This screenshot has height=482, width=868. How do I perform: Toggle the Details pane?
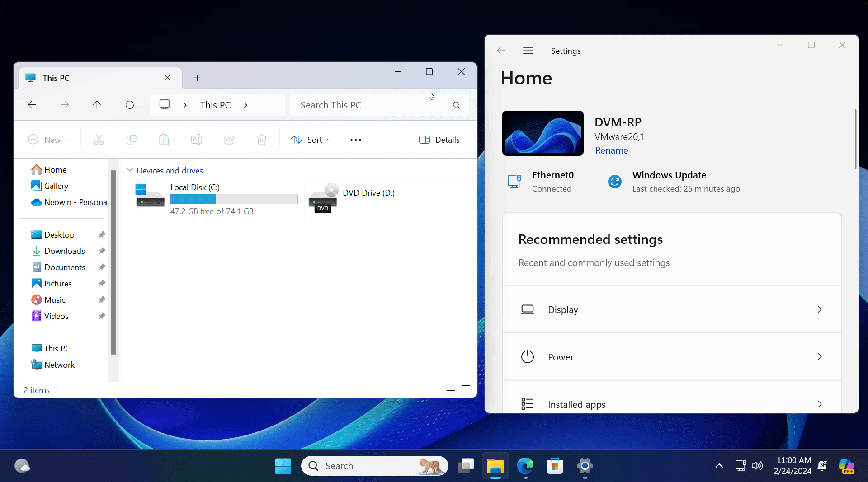pyautogui.click(x=439, y=140)
